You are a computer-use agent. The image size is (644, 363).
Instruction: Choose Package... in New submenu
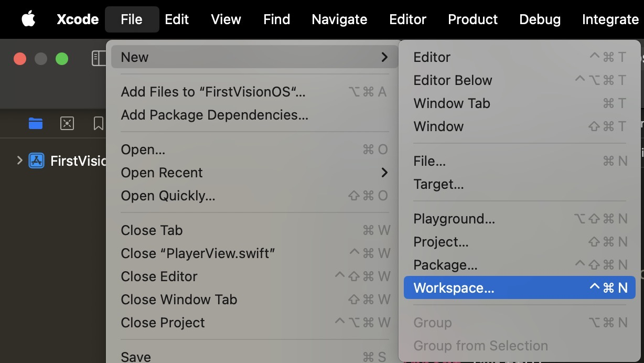pos(520,265)
